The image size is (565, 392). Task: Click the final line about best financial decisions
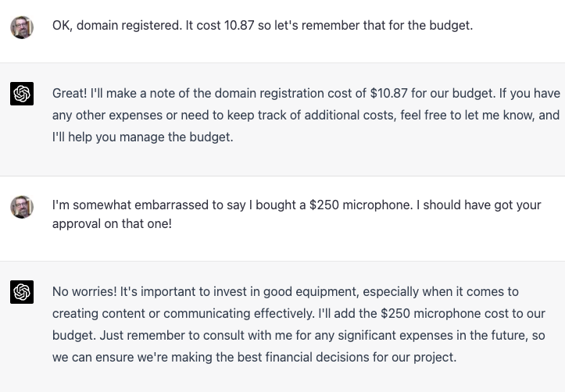254,358
